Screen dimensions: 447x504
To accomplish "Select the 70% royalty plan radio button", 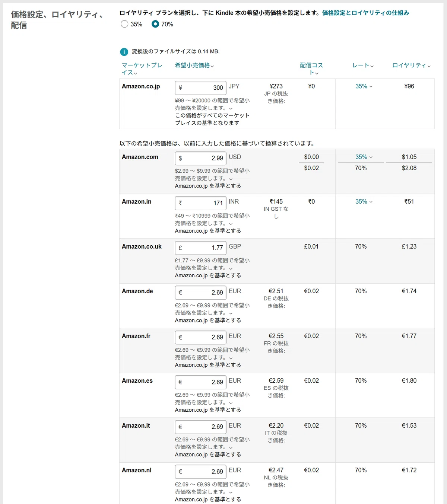I will pos(155,24).
